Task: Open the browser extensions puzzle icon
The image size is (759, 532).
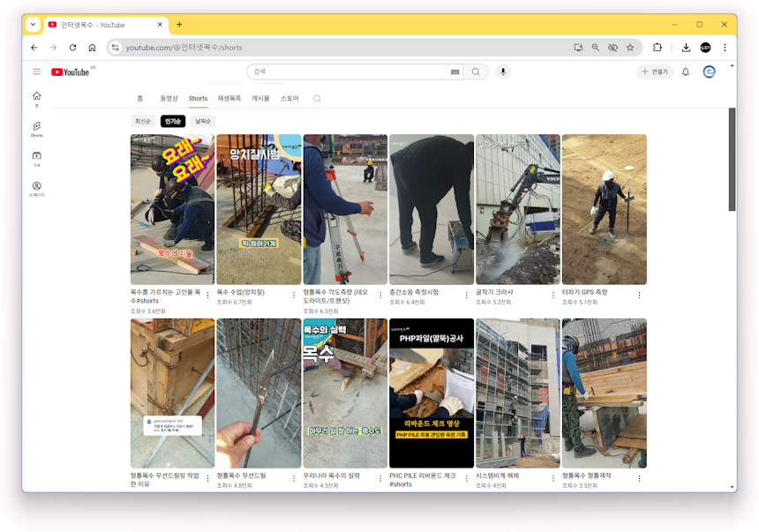Action: [657, 48]
